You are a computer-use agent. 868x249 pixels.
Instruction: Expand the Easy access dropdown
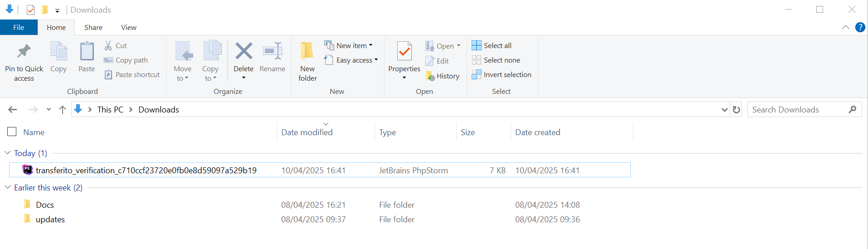[351, 60]
